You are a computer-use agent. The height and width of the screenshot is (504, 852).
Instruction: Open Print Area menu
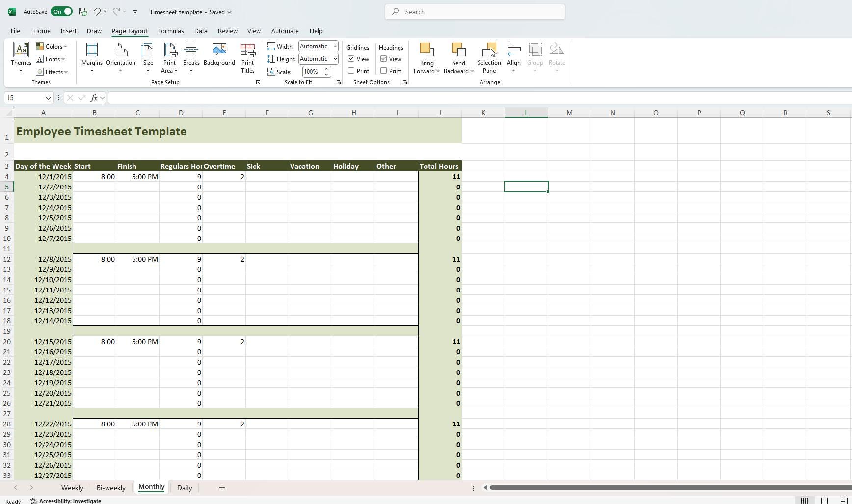(x=169, y=58)
